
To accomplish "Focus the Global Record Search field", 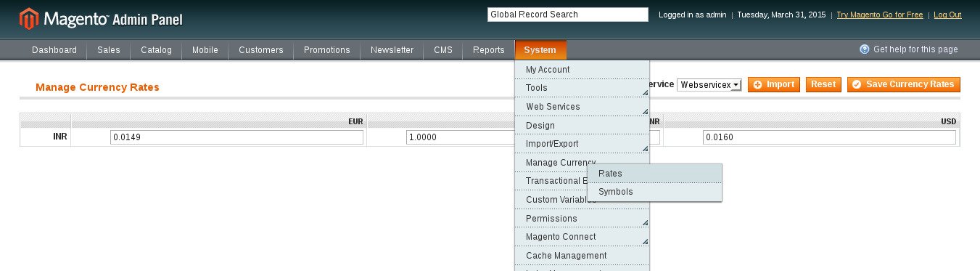I will 568,15.
